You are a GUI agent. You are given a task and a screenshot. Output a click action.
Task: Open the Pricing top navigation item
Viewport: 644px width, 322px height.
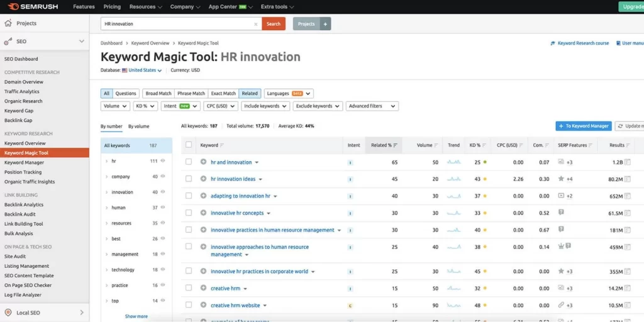coord(112,6)
